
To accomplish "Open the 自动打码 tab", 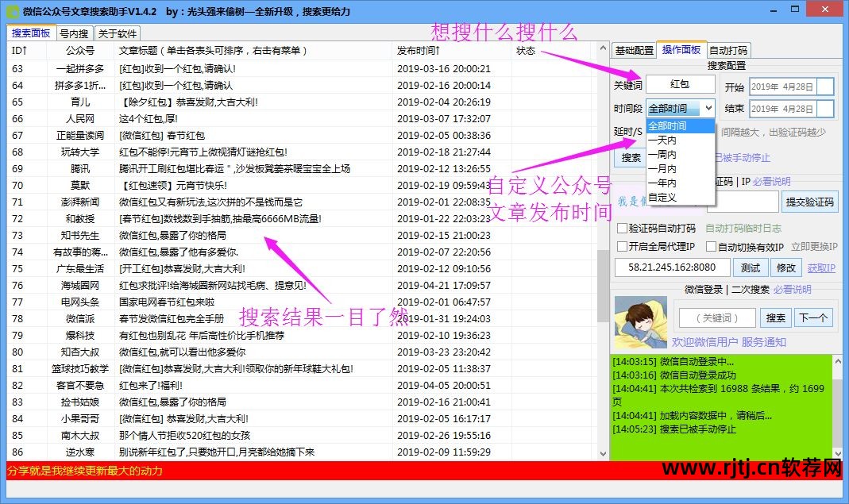I will click(728, 50).
